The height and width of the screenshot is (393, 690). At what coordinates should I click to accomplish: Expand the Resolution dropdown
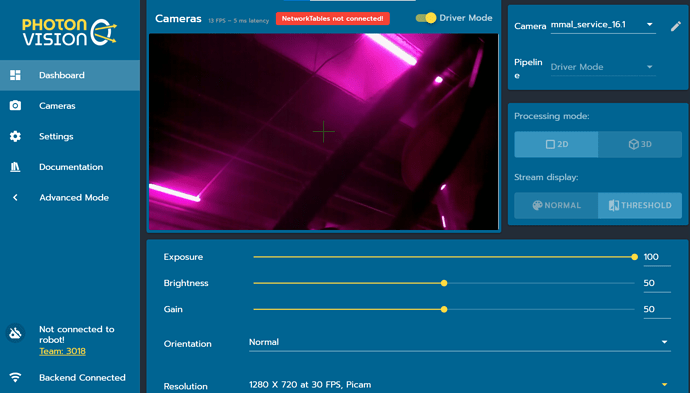pyautogui.click(x=459, y=385)
